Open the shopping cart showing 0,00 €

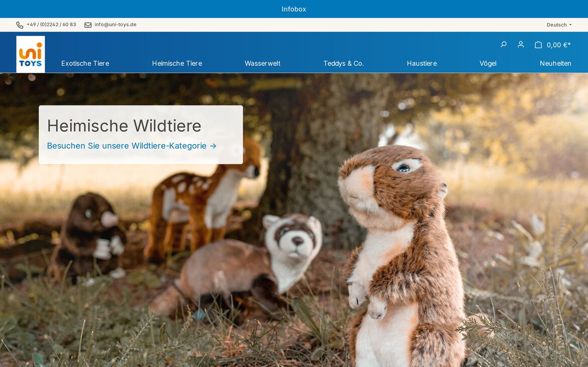pos(552,45)
